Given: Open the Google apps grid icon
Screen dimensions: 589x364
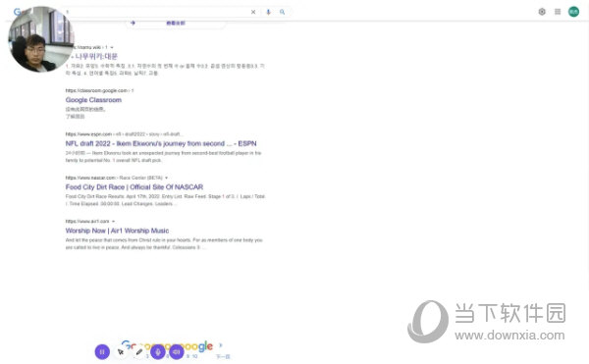Looking at the screenshot, I should (x=558, y=12).
